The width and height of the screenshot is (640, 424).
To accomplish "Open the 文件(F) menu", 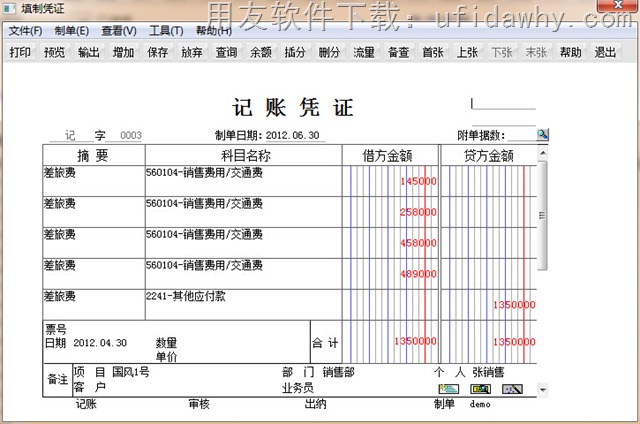I will pos(25,31).
